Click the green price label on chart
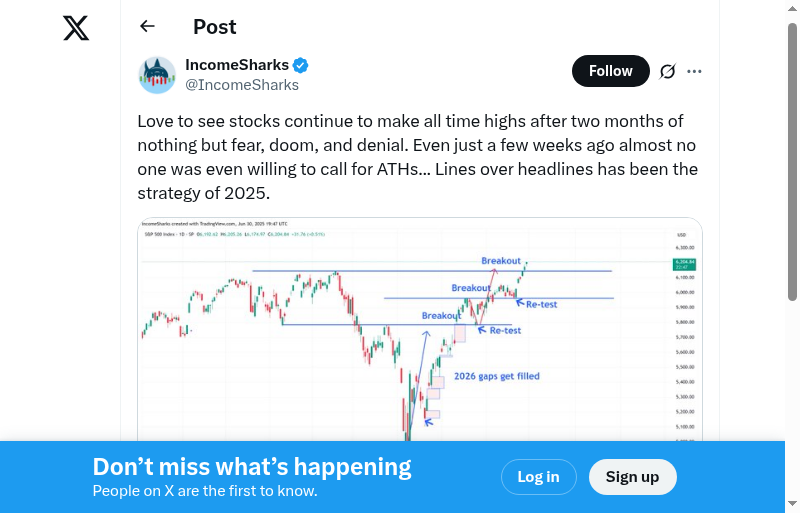 pyautogui.click(x=685, y=264)
